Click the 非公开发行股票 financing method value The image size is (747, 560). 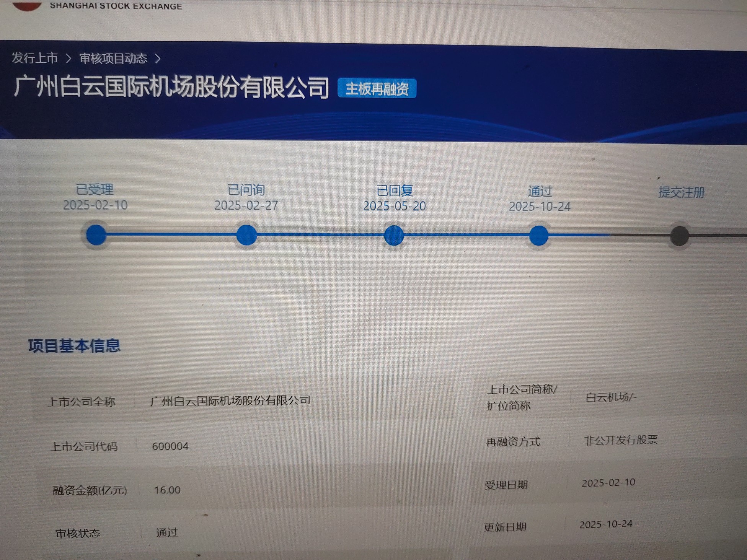620,440
